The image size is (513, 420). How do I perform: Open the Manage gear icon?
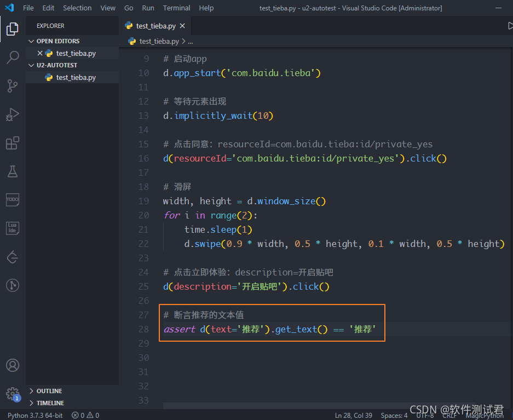coord(13,394)
